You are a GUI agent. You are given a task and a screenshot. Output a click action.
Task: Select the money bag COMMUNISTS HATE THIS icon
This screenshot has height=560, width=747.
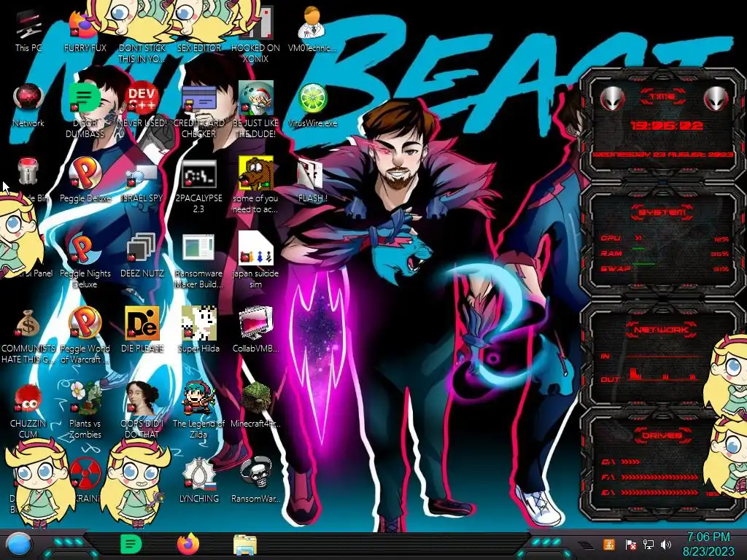click(x=28, y=335)
